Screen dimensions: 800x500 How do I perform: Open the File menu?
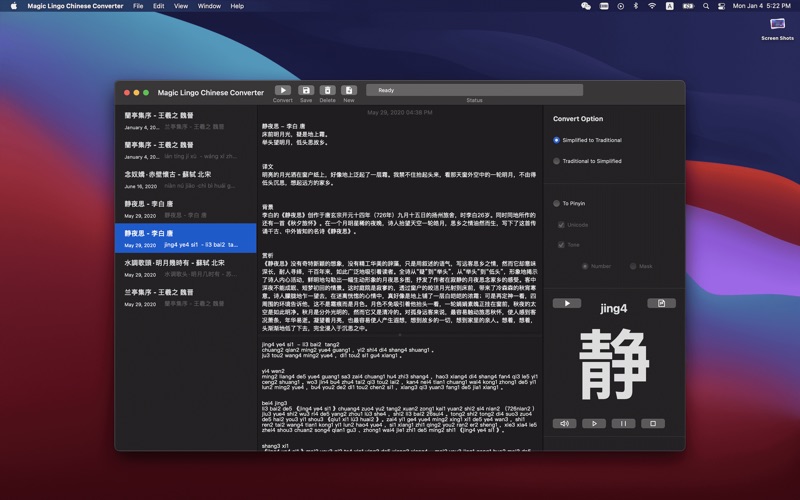137,6
